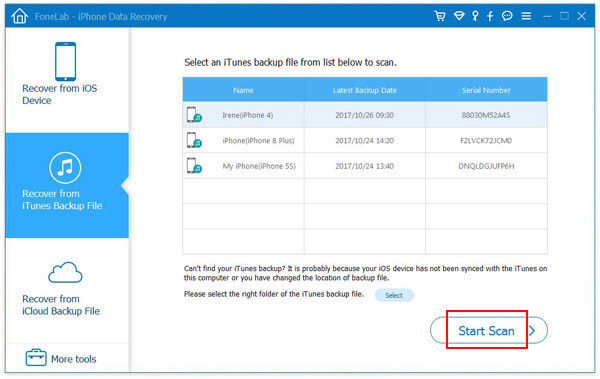The height and width of the screenshot is (379, 600).
Task: Open More tools toolbox icon
Action: pos(36,358)
